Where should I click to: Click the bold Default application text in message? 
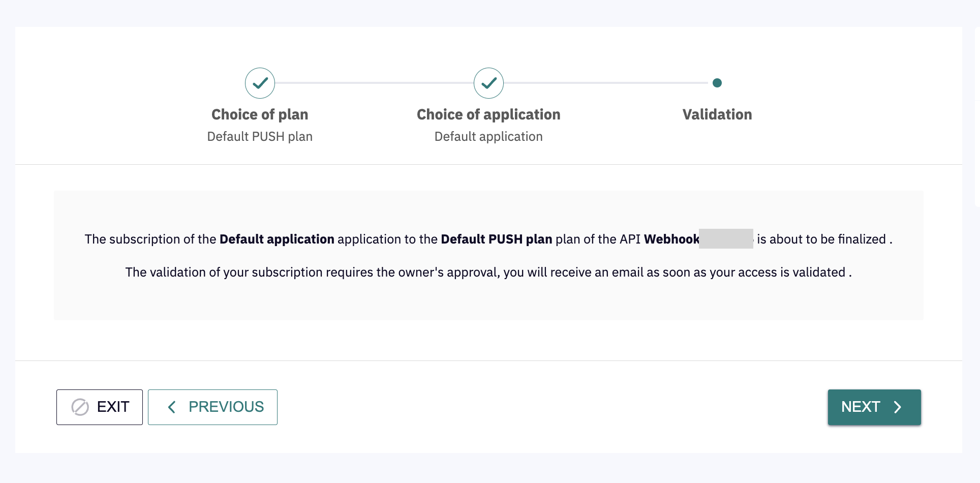[x=277, y=239]
